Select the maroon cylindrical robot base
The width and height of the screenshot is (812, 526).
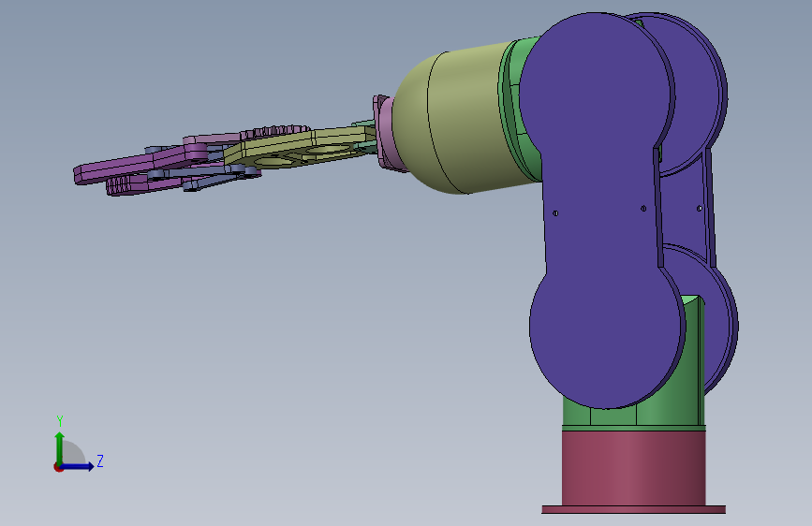pyautogui.click(x=633, y=467)
